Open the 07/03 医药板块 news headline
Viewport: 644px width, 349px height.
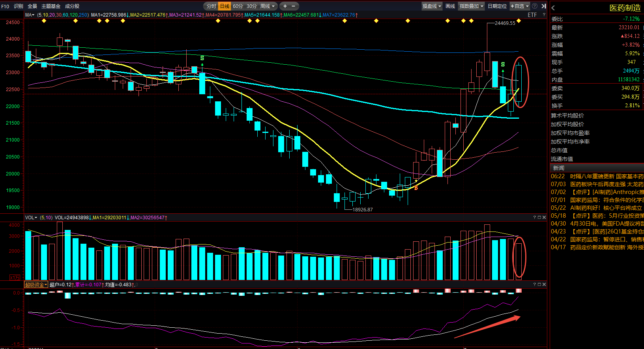tap(597, 184)
